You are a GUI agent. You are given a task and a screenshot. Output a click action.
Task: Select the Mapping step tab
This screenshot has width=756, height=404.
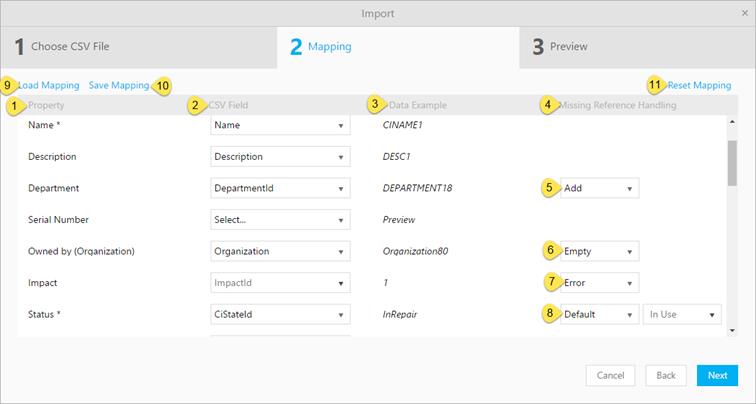[x=397, y=46]
